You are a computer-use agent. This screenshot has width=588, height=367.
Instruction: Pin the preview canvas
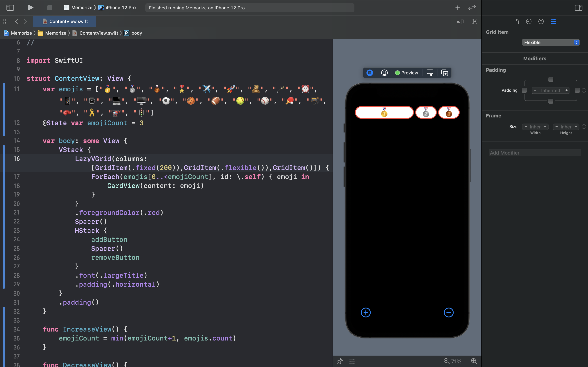coord(340,361)
